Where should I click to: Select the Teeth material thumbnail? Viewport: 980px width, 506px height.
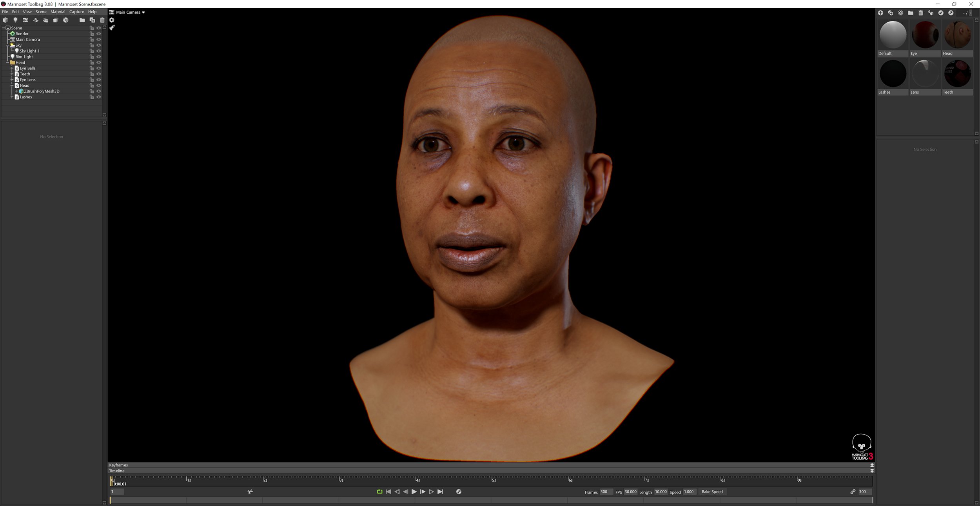coord(958,73)
